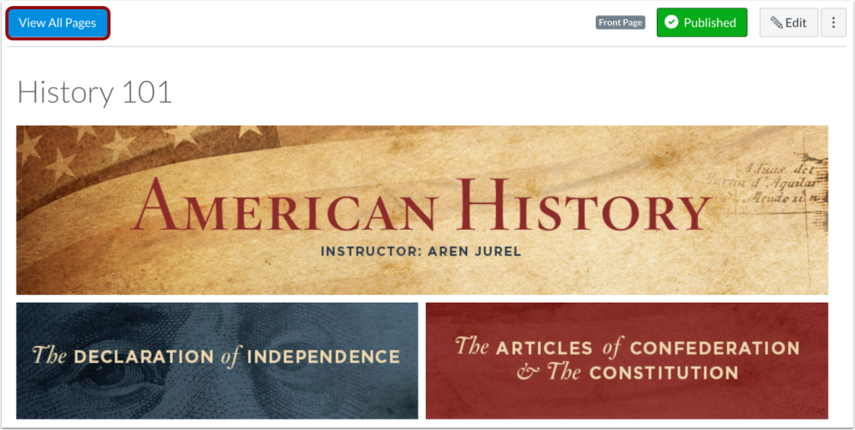Select the History 101 page title
Viewport: 855px width, 430px height.
pyautogui.click(x=95, y=92)
